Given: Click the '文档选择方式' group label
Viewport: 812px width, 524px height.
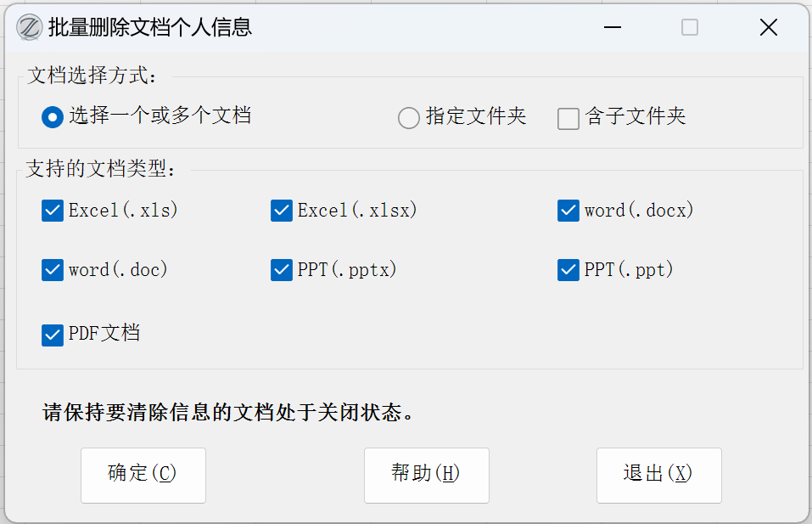Looking at the screenshot, I should 92,76.
